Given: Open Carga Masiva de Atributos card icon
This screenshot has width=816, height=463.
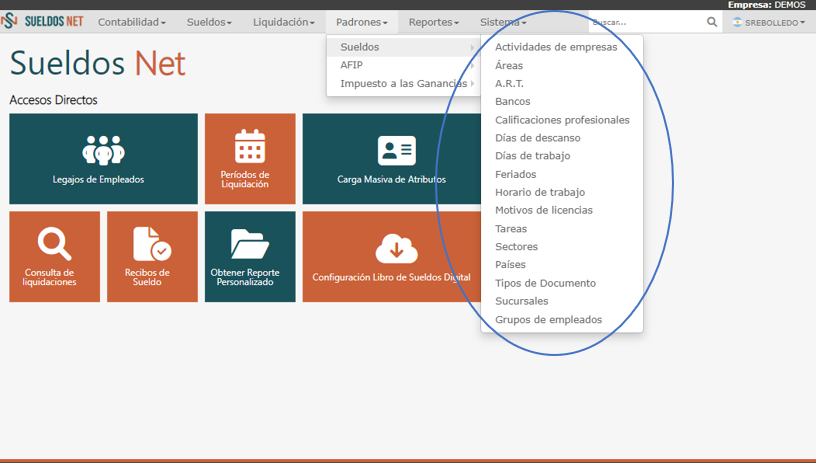Looking at the screenshot, I should (397, 151).
